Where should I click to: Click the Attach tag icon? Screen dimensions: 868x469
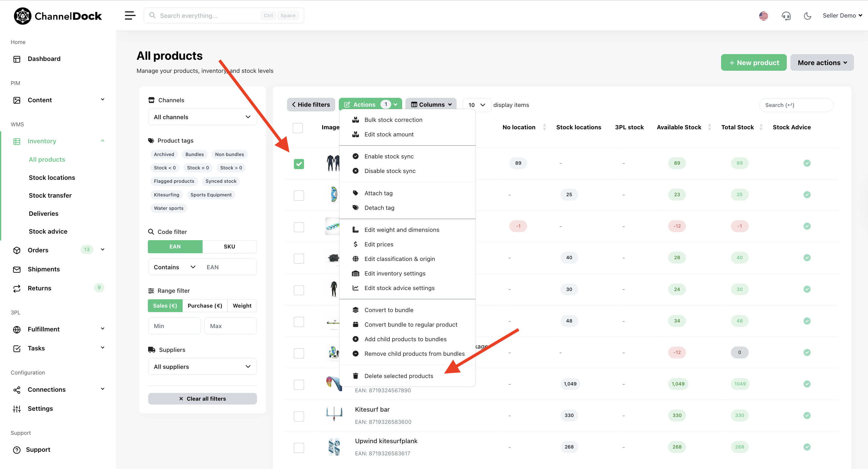355,193
